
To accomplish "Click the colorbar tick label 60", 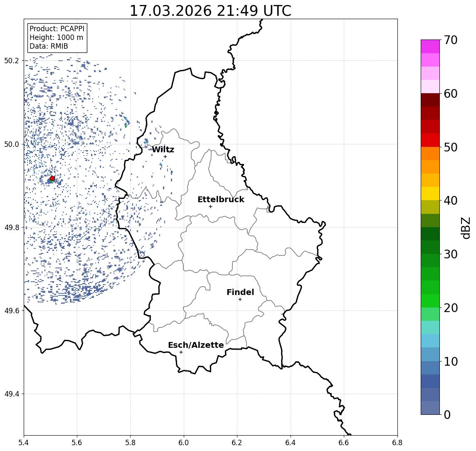I will tap(451, 94).
